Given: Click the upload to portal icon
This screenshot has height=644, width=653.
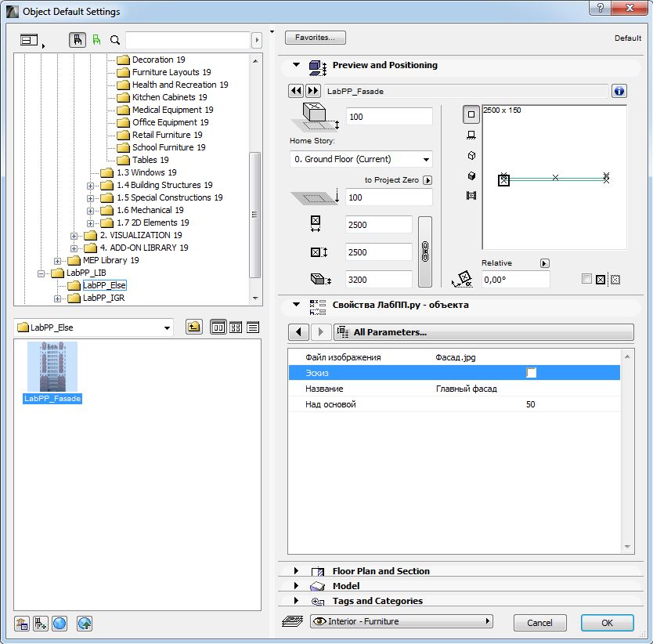Looking at the screenshot, I should pos(85,624).
